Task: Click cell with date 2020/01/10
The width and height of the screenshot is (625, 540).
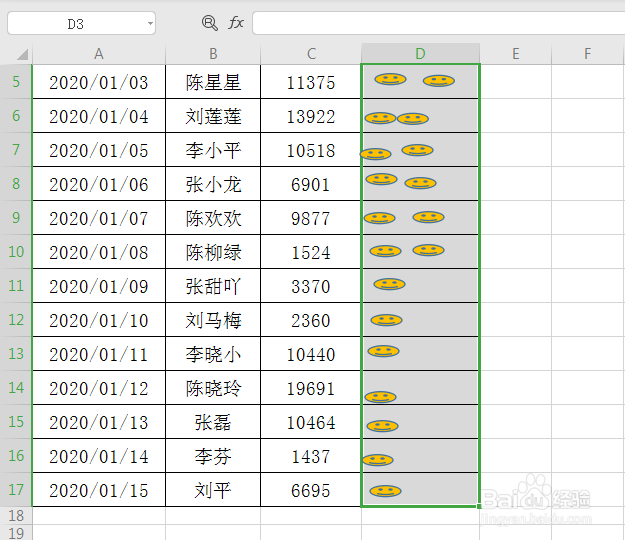Action: [x=98, y=320]
